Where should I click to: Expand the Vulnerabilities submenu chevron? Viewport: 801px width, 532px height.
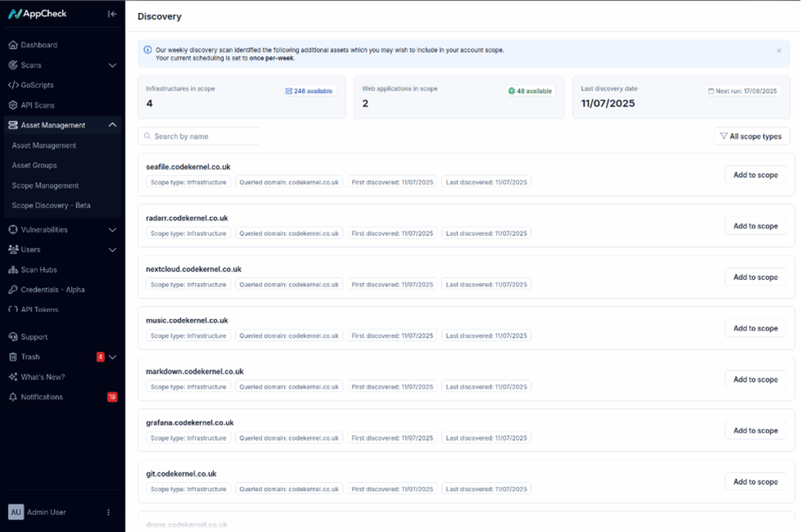click(x=113, y=230)
